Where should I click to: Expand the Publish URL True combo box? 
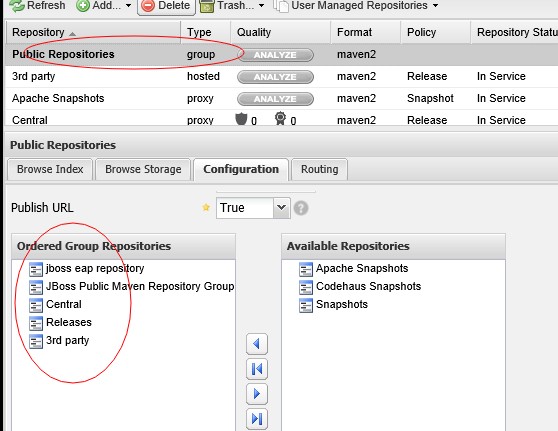(x=281, y=208)
